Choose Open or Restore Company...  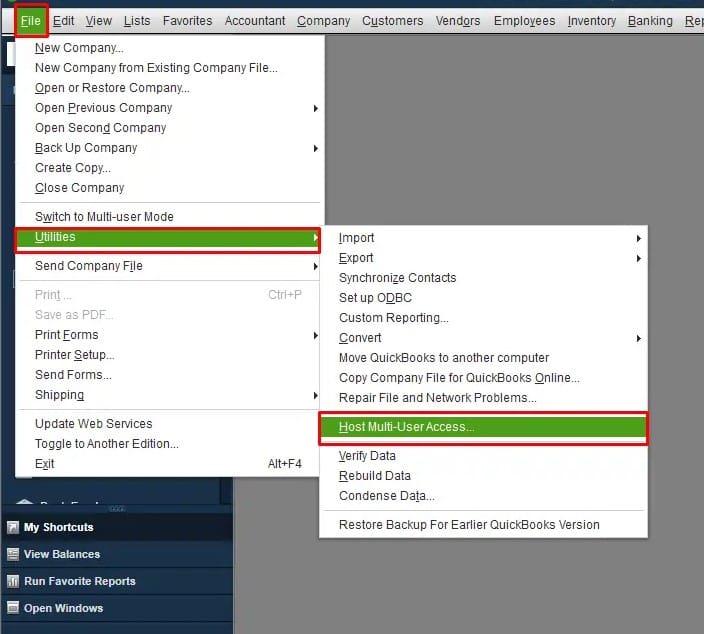(169, 88)
